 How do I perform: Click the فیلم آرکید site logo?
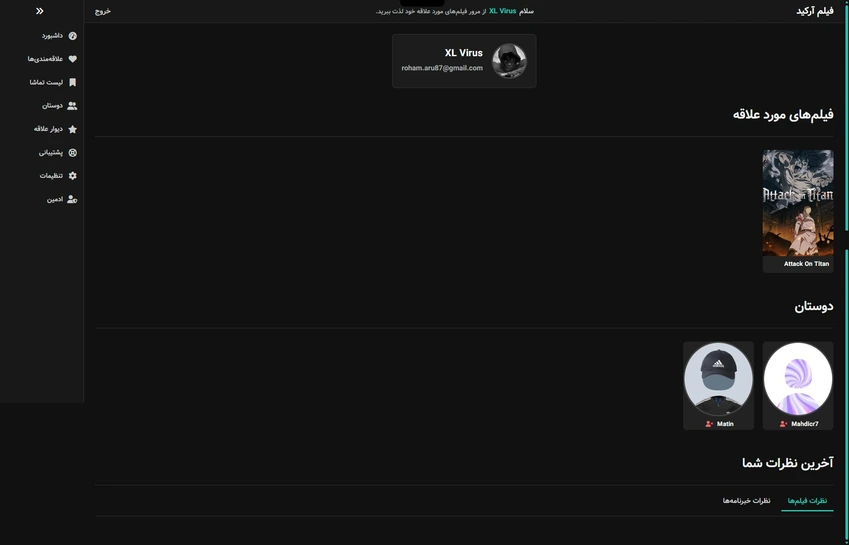[x=815, y=11]
